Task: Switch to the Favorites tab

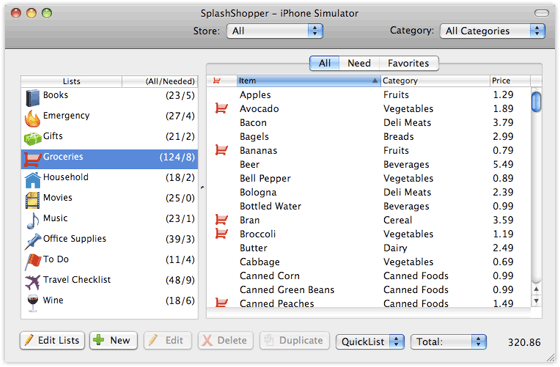Action: point(408,63)
